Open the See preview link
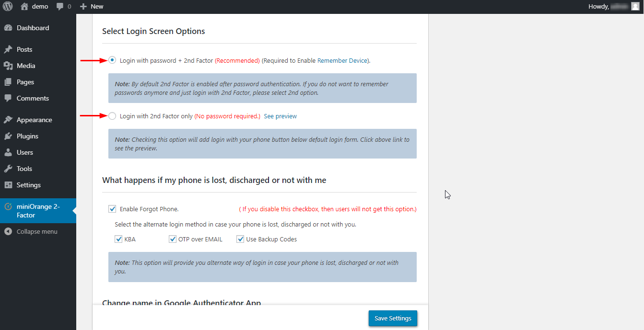This screenshot has height=330, width=644. point(281,116)
